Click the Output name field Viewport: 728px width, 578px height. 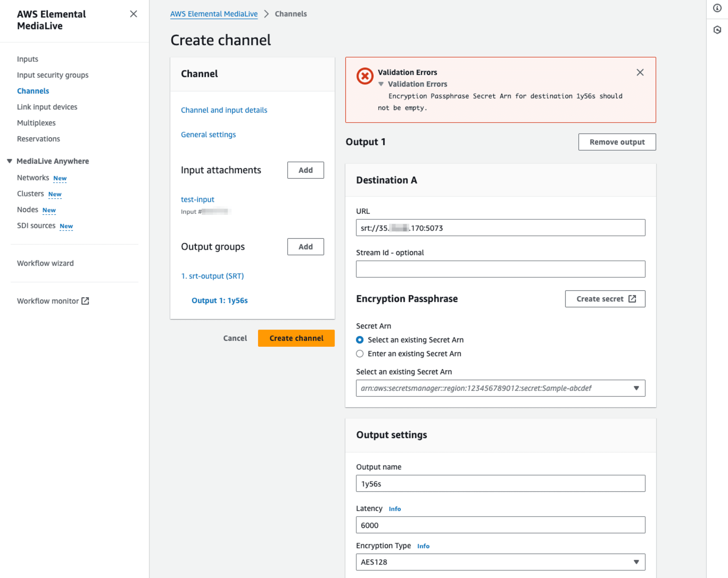(x=500, y=483)
